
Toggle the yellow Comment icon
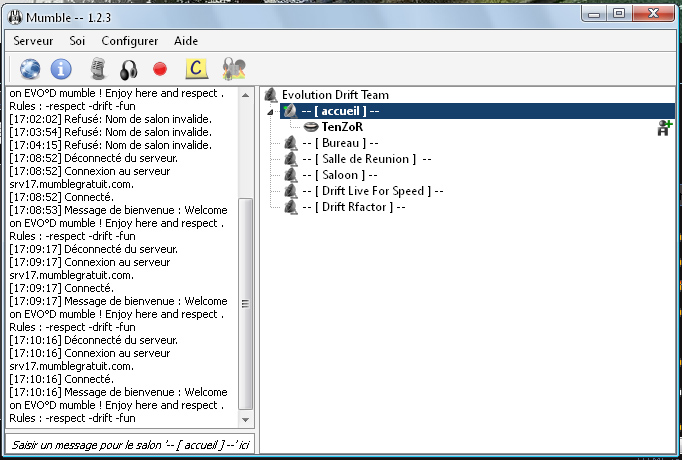click(x=196, y=69)
